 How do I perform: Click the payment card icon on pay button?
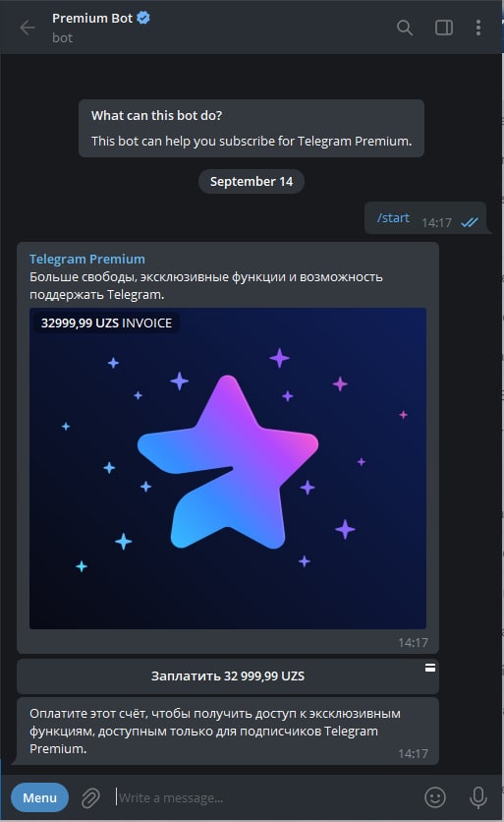click(430, 668)
